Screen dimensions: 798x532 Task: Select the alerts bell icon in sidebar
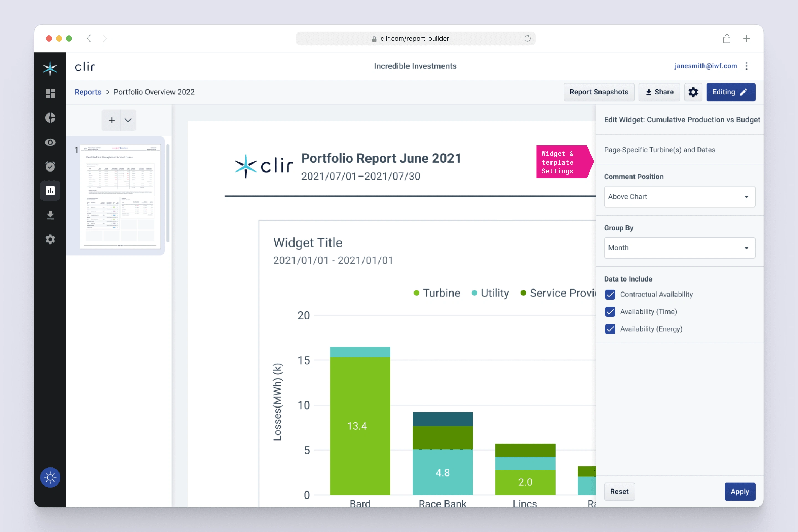point(50,166)
